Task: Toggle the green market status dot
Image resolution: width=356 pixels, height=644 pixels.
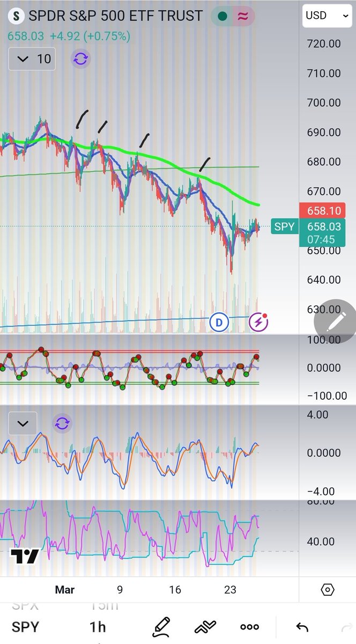Action: (x=222, y=17)
